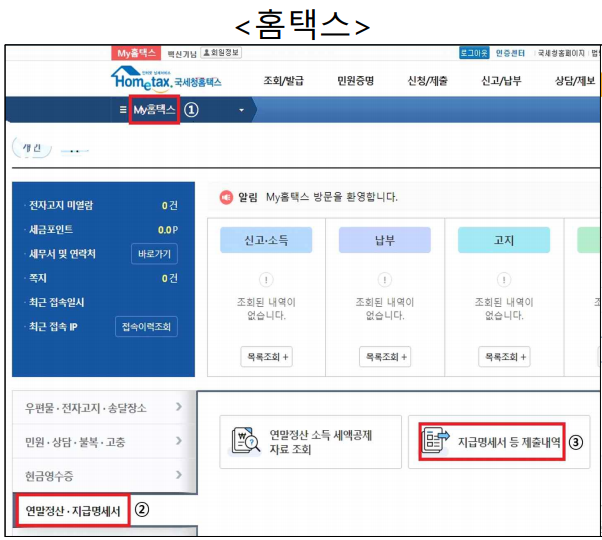Select 현금영수증 side menu item
Viewport: 602px width, 540px height.
104,476
